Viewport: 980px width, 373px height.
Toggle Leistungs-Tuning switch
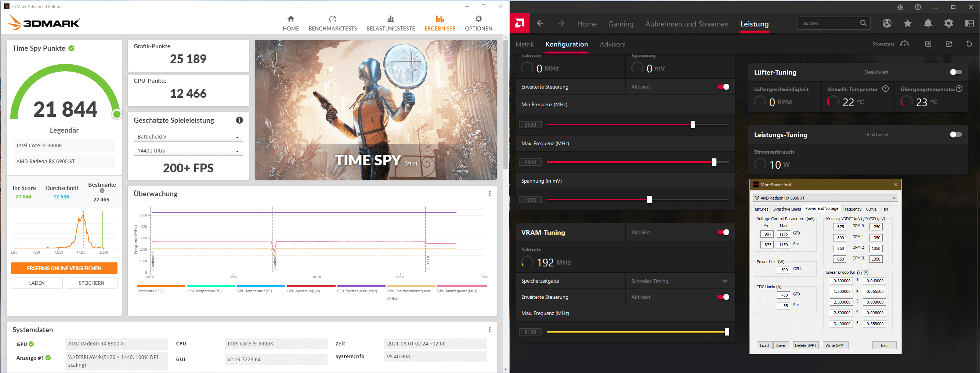click(x=956, y=135)
